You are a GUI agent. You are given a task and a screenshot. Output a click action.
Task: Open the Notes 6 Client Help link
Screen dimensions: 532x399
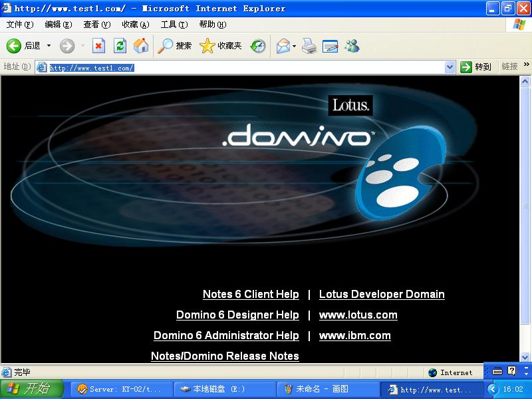pyautogui.click(x=251, y=295)
